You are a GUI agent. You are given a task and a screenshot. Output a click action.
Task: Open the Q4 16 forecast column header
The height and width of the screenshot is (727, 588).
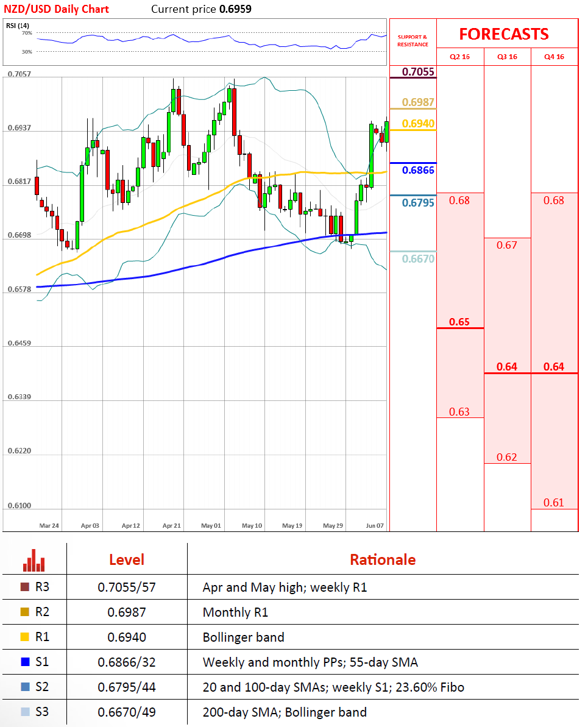pyautogui.click(x=554, y=57)
